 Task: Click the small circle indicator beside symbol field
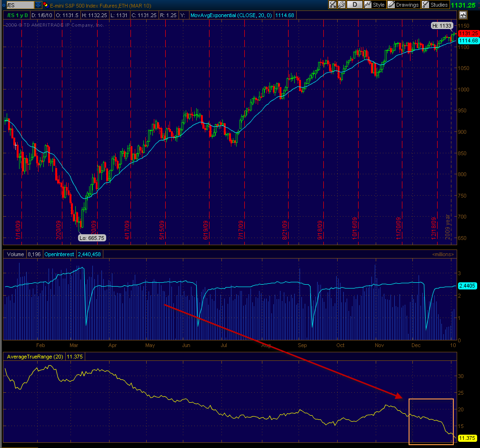point(4,5)
